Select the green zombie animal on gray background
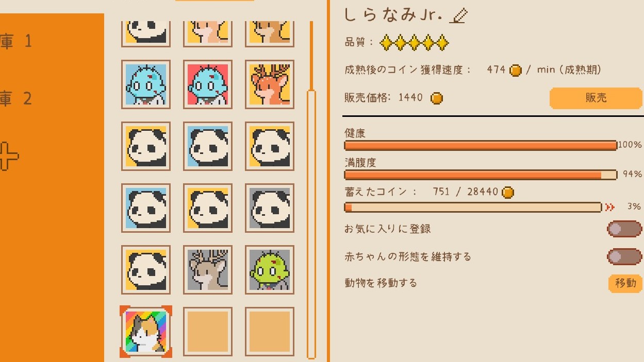The width and height of the screenshot is (644, 362). point(270,270)
